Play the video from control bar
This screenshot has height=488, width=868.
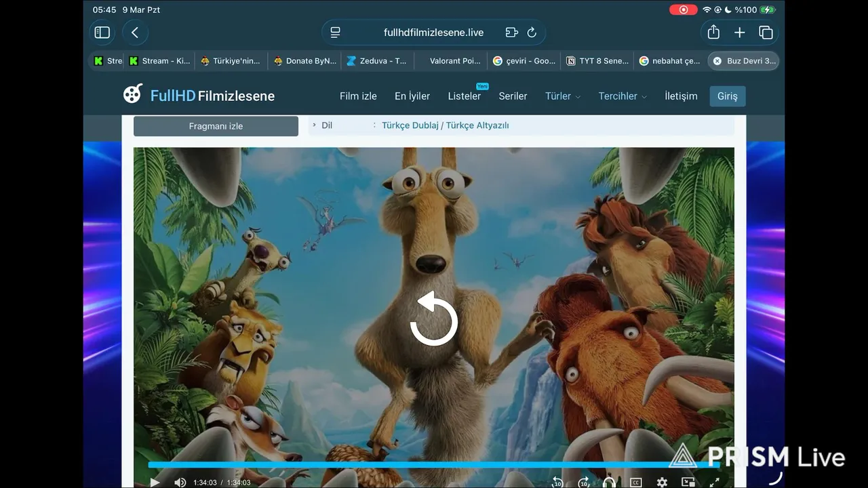click(x=155, y=483)
